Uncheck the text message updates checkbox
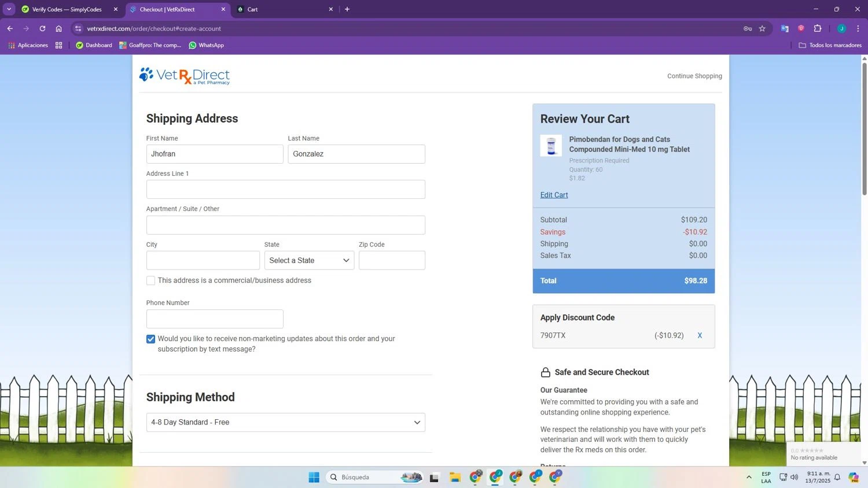The width and height of the screenshot is (868, 488). 150,339
